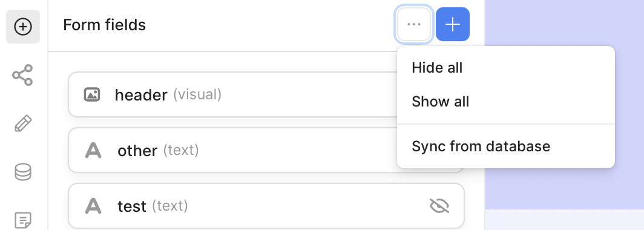Image resolution: width=644 pixels, height=230 pixels.
Task: Click the Form fields panel title
Action: click(x=104, y=25)
